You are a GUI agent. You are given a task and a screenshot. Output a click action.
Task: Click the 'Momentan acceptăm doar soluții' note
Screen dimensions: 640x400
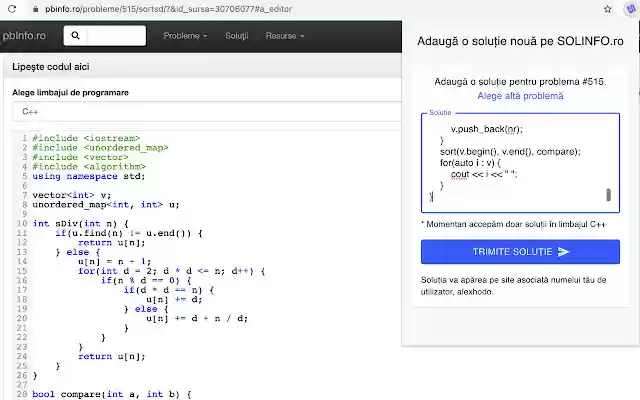[x=513, y=224]
